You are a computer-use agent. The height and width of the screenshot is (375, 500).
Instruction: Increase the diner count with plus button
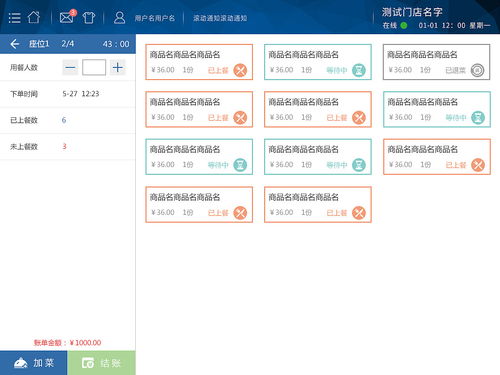click(117, 68)
